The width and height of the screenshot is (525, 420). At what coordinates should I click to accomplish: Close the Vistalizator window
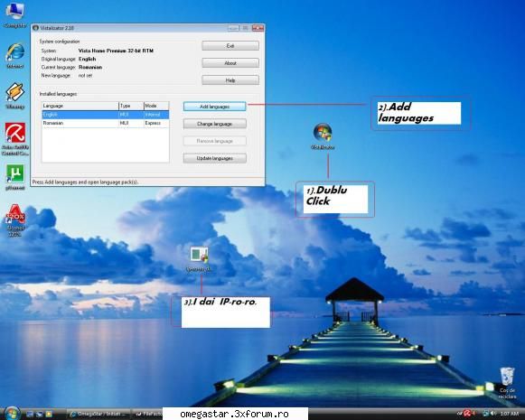click(258, 28)
